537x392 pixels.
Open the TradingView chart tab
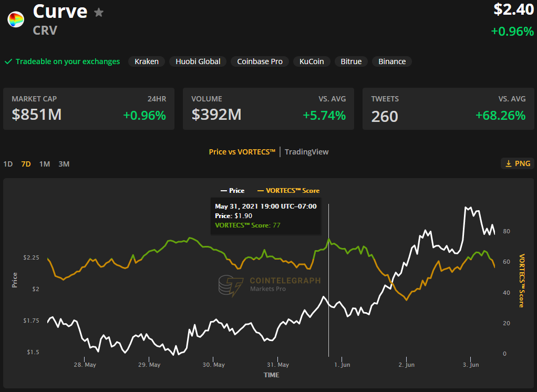pos(306,152)
